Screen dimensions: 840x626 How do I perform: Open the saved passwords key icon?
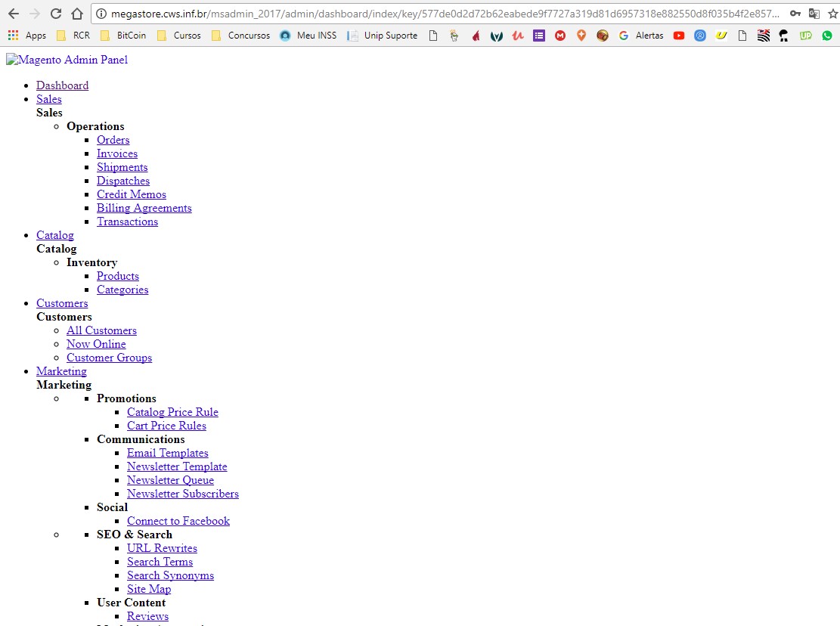pyautogui.click(x=796, y=13)
